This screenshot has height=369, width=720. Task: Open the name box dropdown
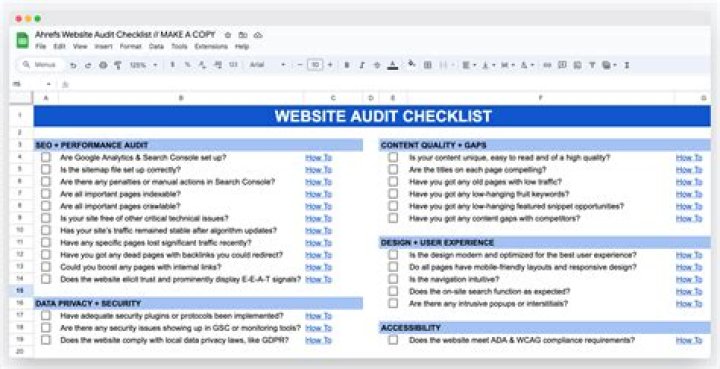point(49,84)
